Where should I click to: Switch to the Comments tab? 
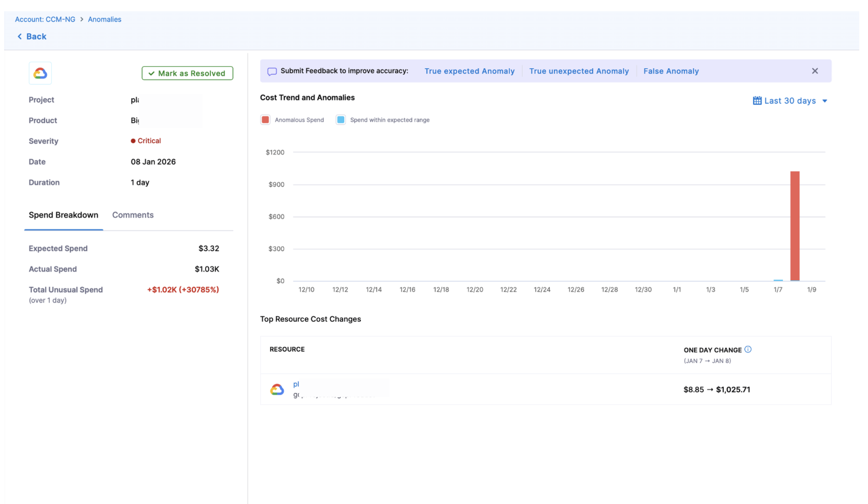(x=133, y=215)
